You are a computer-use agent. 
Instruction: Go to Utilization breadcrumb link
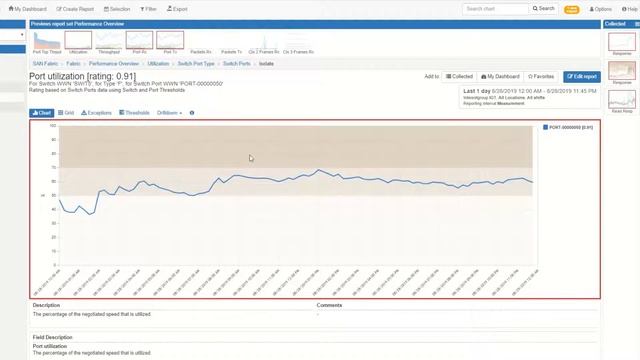point(158,64)
